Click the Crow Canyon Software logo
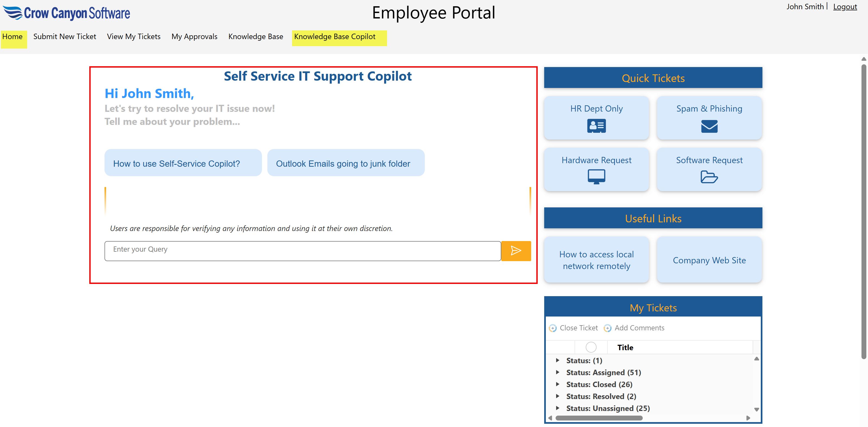 click(66, 13)
